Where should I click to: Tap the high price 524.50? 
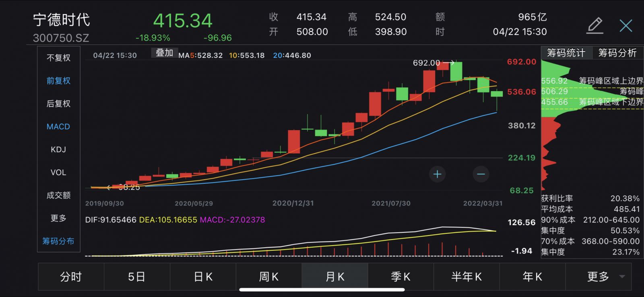pos(390,17)
